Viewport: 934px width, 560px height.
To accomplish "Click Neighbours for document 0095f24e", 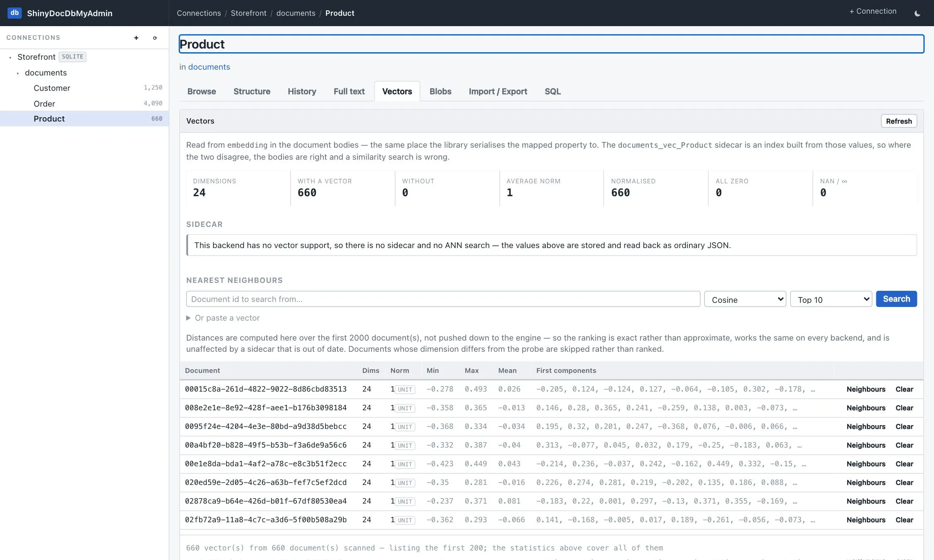I will coord(866,426).
